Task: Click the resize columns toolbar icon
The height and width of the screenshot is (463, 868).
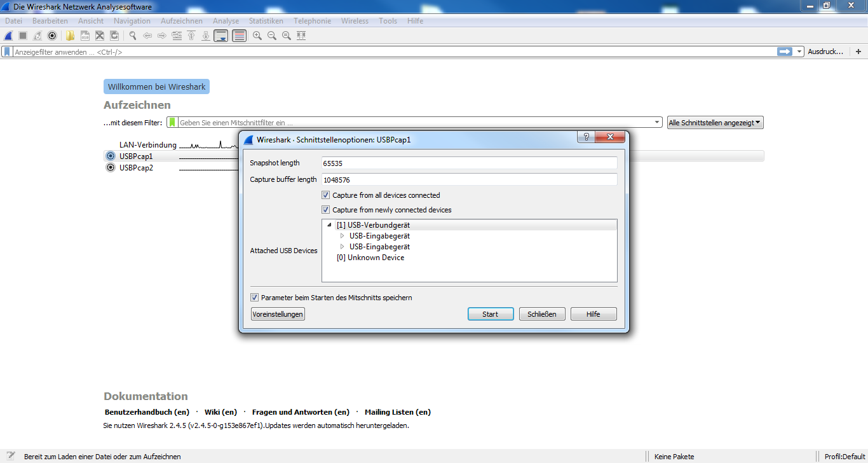Action: coord(301,36)
